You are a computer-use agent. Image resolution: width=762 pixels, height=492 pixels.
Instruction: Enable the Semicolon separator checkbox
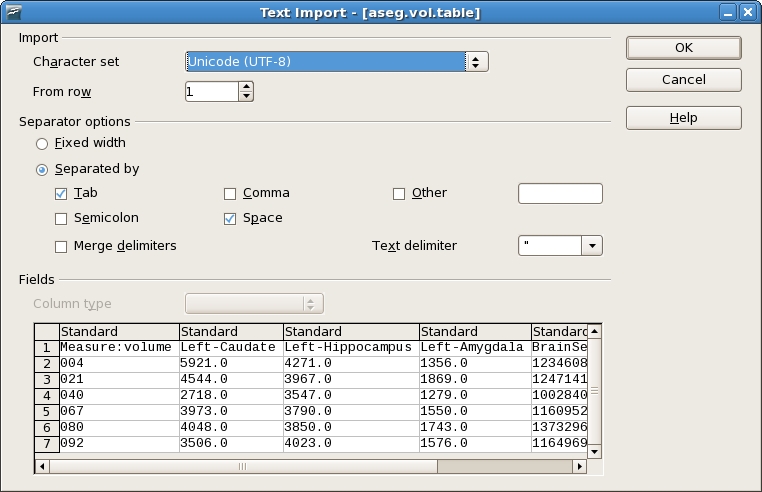(62, 219)
